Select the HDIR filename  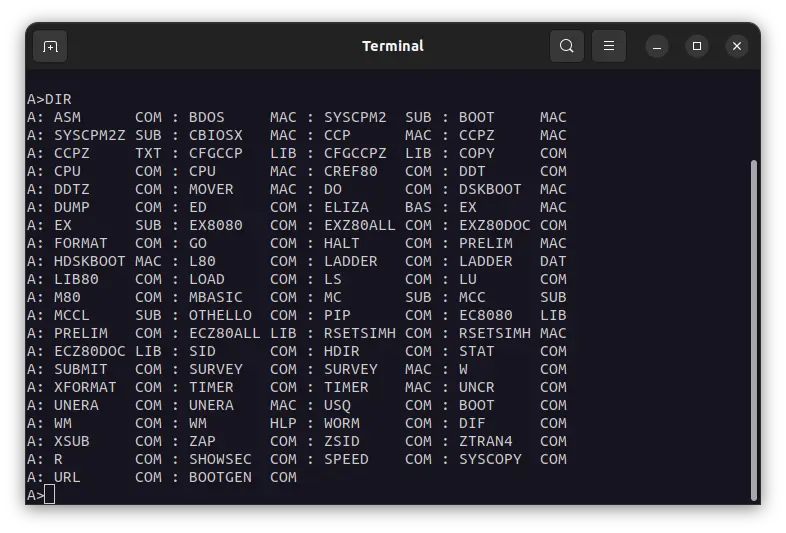[341, 351]
